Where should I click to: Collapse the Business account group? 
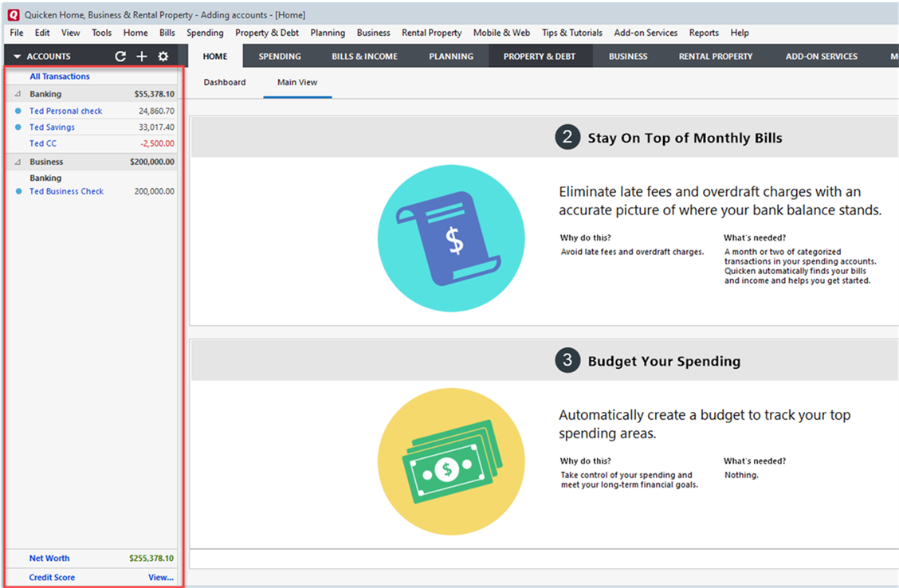18,162
